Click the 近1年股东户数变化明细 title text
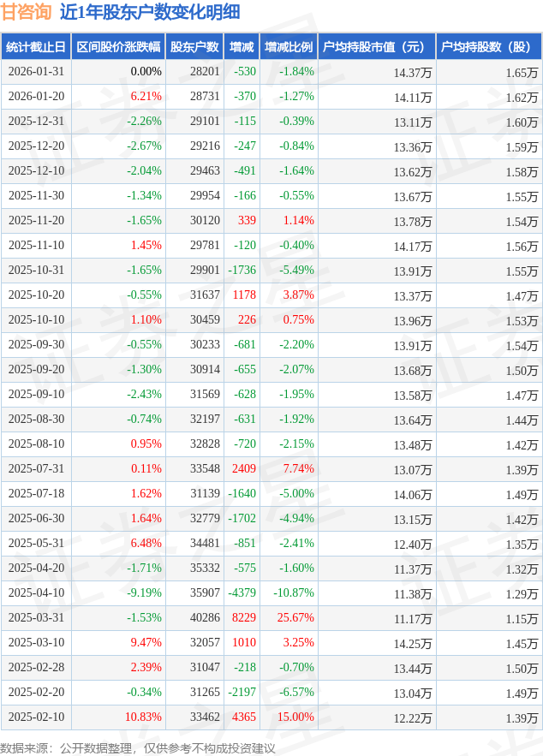Image resolution: width=543 pixels, height=756 pixels. point(150,12)
